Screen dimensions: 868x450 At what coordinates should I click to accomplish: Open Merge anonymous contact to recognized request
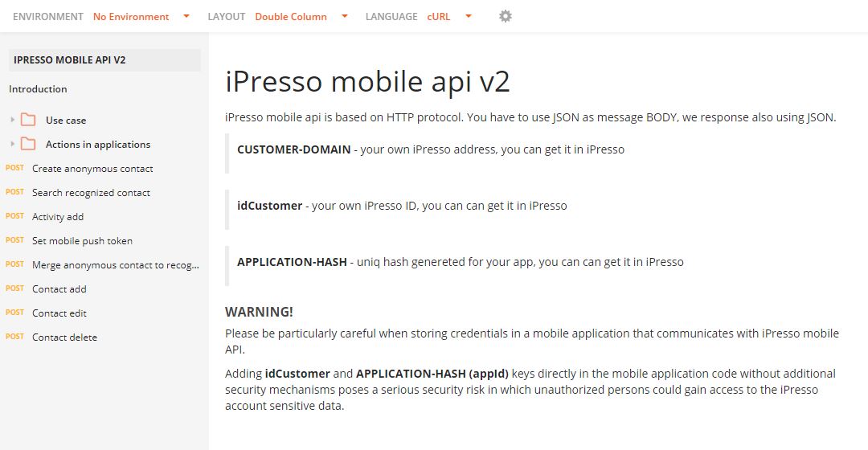click(x=115, y=265)
